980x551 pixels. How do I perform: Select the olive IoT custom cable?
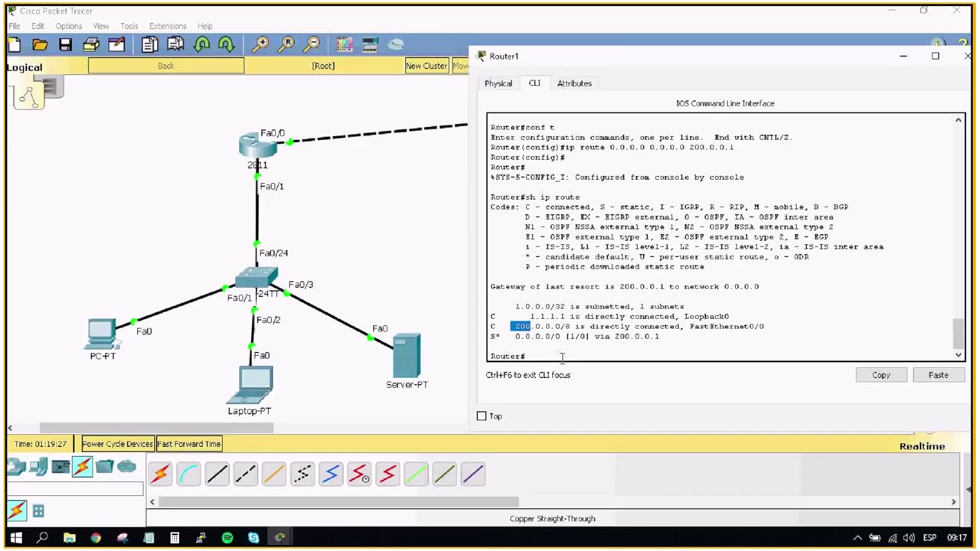pyautogui.click(x=444, y=474)
